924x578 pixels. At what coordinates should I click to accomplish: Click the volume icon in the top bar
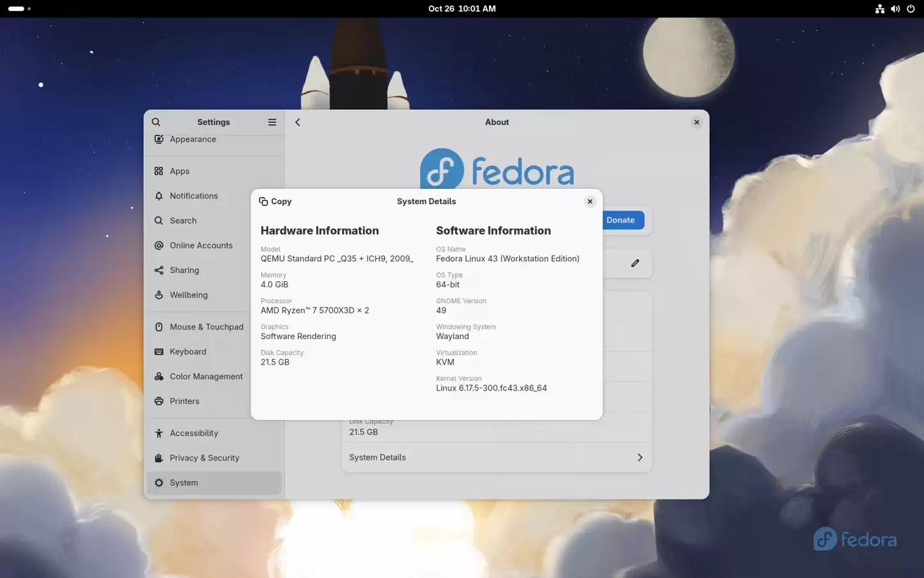point(895,9)
